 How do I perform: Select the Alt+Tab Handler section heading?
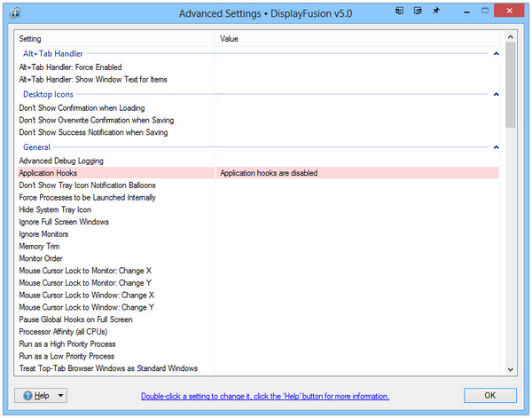[x=53, y=53]
